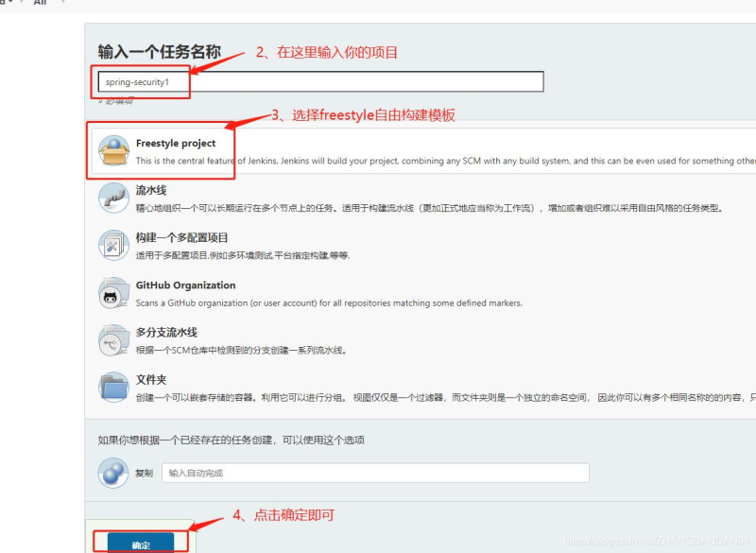Click the All breadcrumb tab
756x553 pixels.
pos(40,3)
